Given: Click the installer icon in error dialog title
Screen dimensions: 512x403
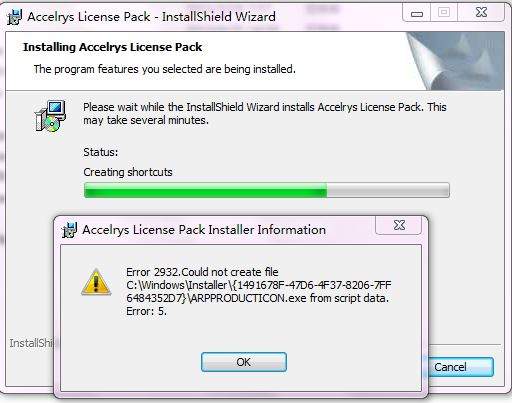Looking at the screenshot, I should pos(69,230).
